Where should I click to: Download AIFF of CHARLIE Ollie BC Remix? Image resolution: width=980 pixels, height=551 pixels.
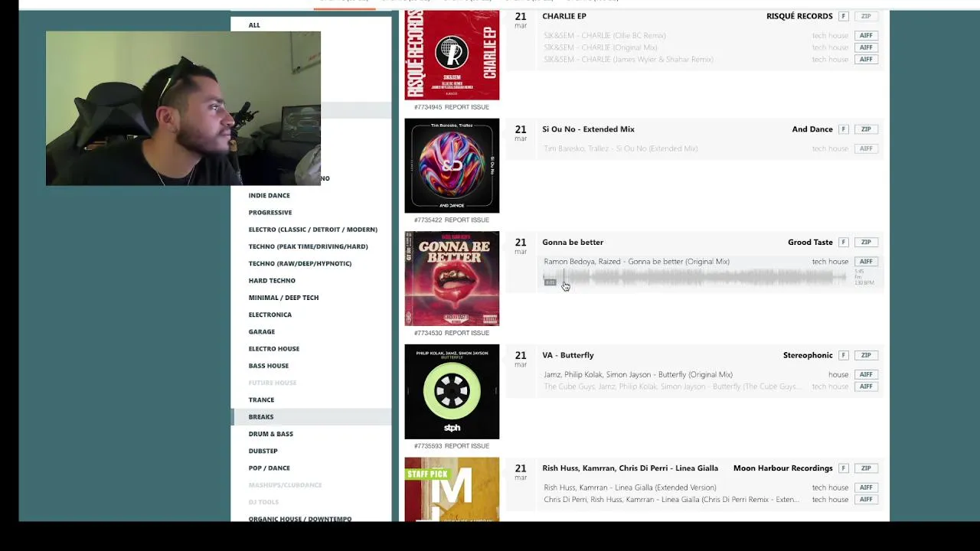click(866, 35)
